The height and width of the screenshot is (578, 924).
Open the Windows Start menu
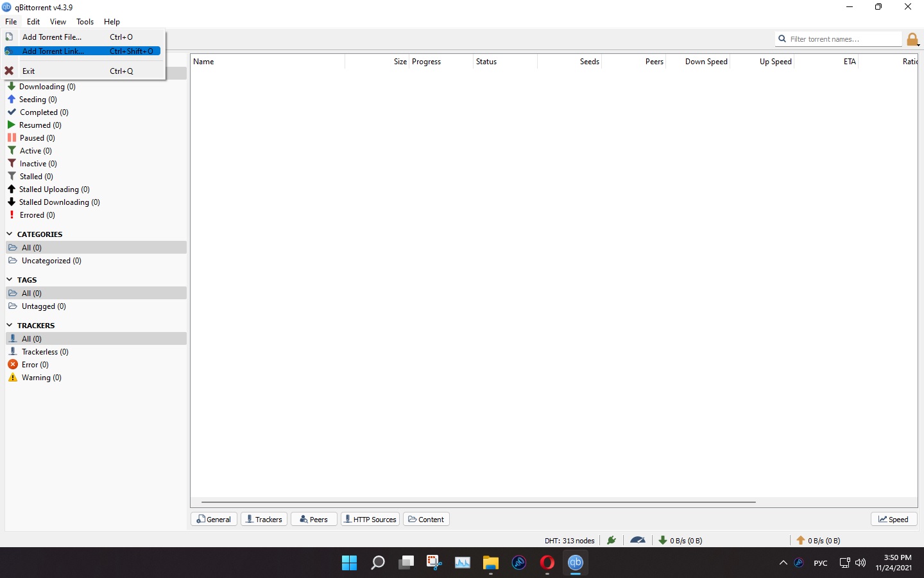tap(350, 563)
